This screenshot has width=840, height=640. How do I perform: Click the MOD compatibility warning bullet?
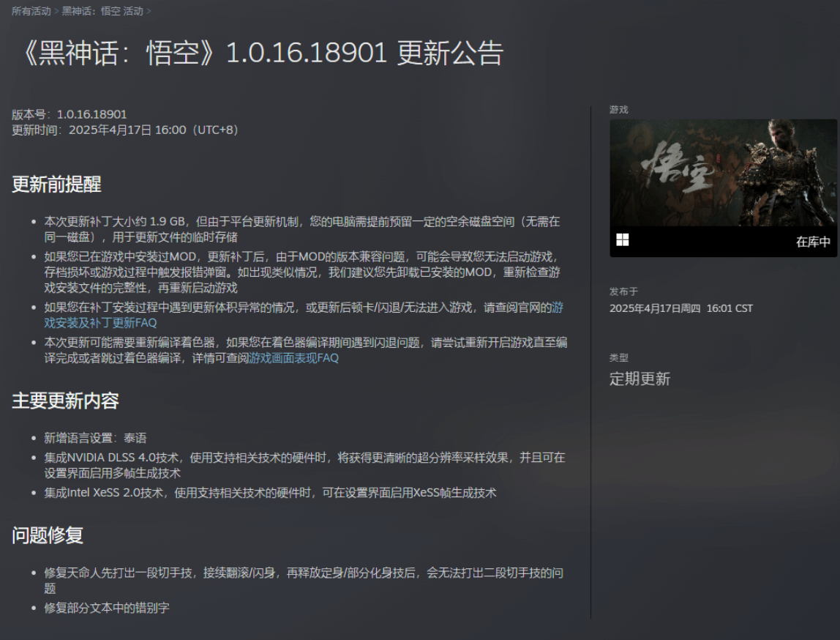[x=302, y=272]
